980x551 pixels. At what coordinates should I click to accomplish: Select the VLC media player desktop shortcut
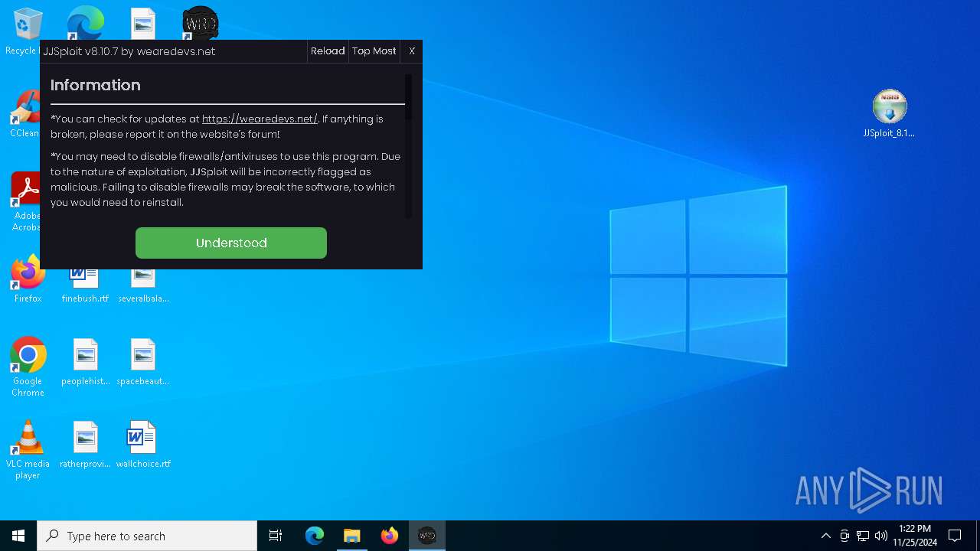pos(28,450)
